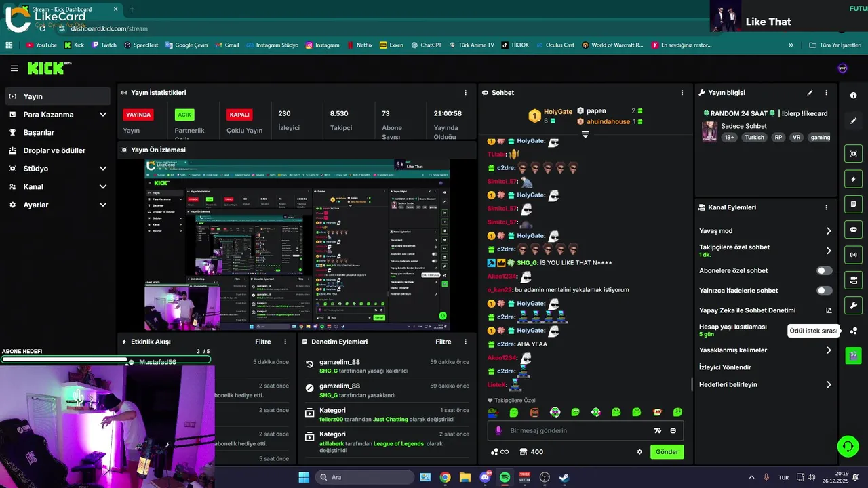
Task: Open Steam from the Windows taskbar
Action: 564,477
